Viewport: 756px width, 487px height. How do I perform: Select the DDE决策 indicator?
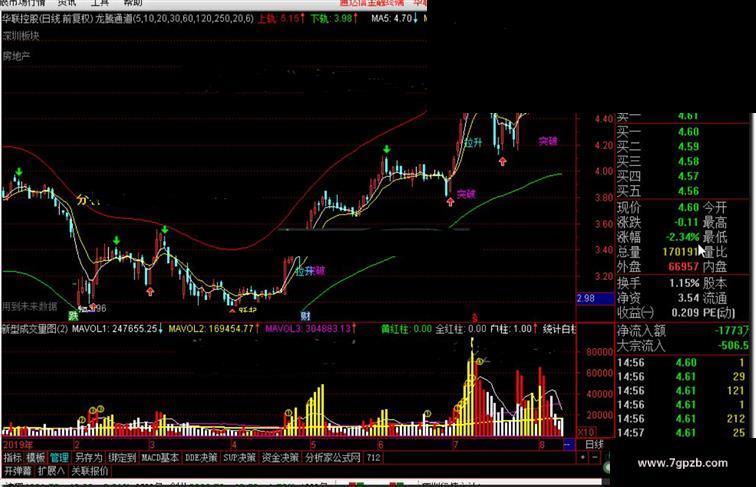pos(201,458)
